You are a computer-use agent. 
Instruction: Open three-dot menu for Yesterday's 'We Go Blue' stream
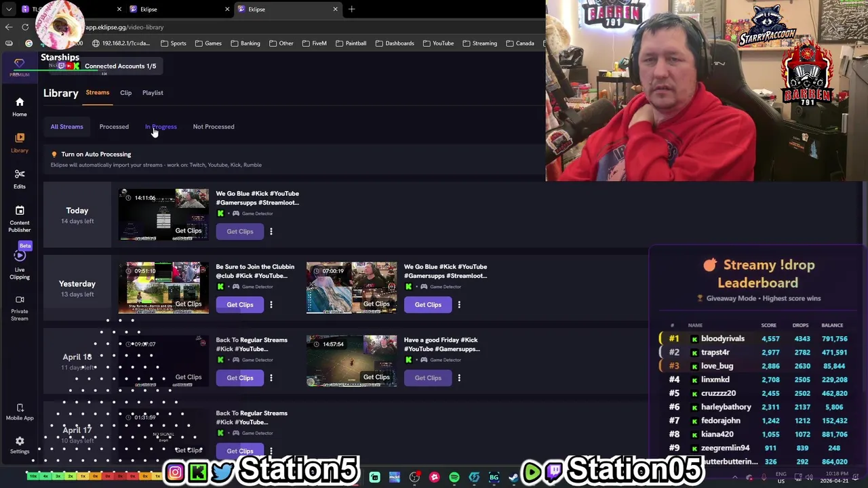point(459,305)
